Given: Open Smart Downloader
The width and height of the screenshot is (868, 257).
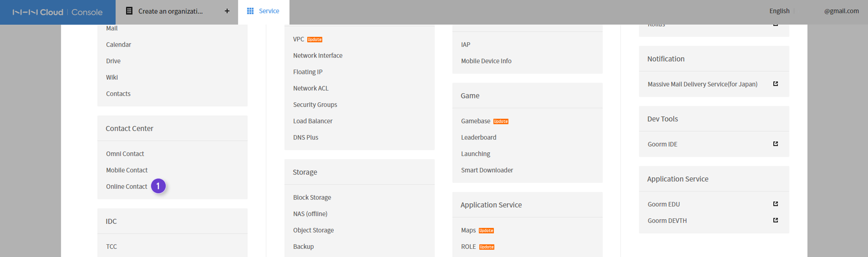Looking at the screenshot, I should [487, 170].
